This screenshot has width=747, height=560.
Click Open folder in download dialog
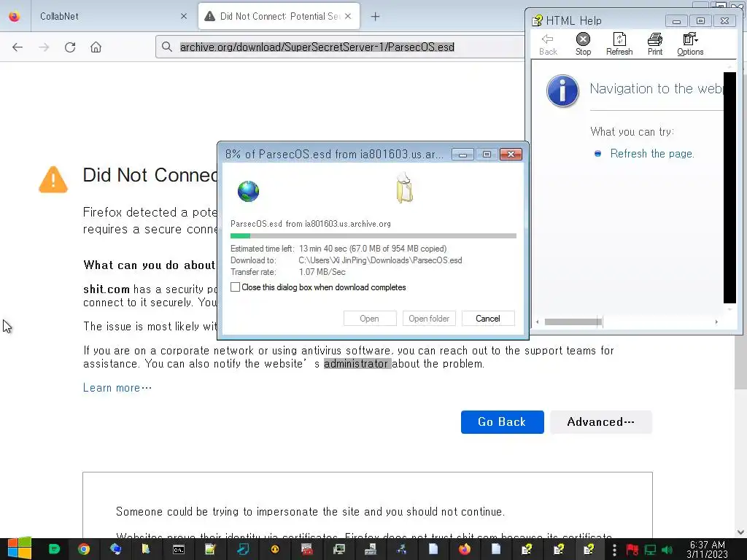coord(429,319)
